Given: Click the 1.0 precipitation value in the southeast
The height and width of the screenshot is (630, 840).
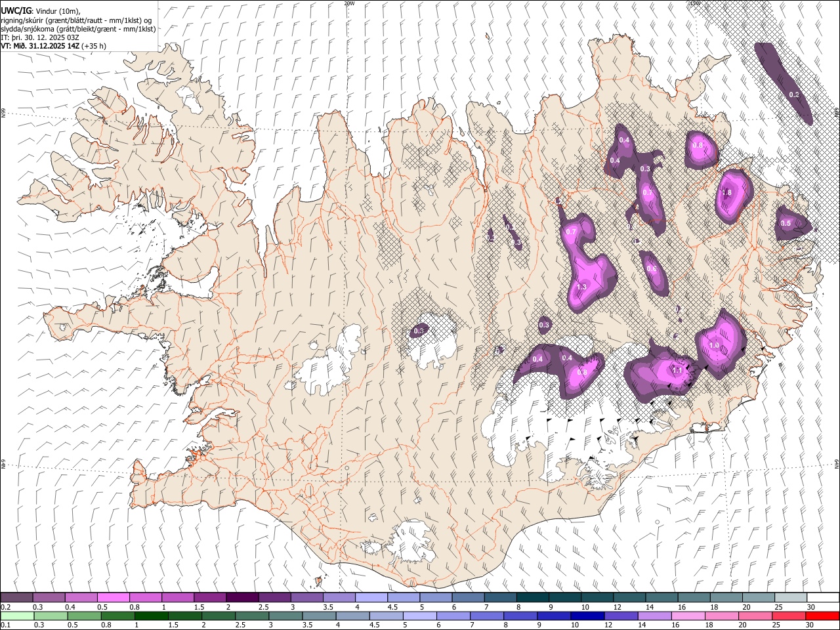Looking at the screenshot, I should [x=715, y=345].
